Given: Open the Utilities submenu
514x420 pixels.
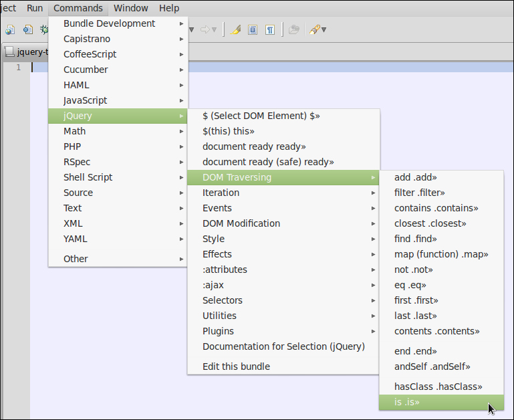Looking at the screenshot, I should (283, 316).
